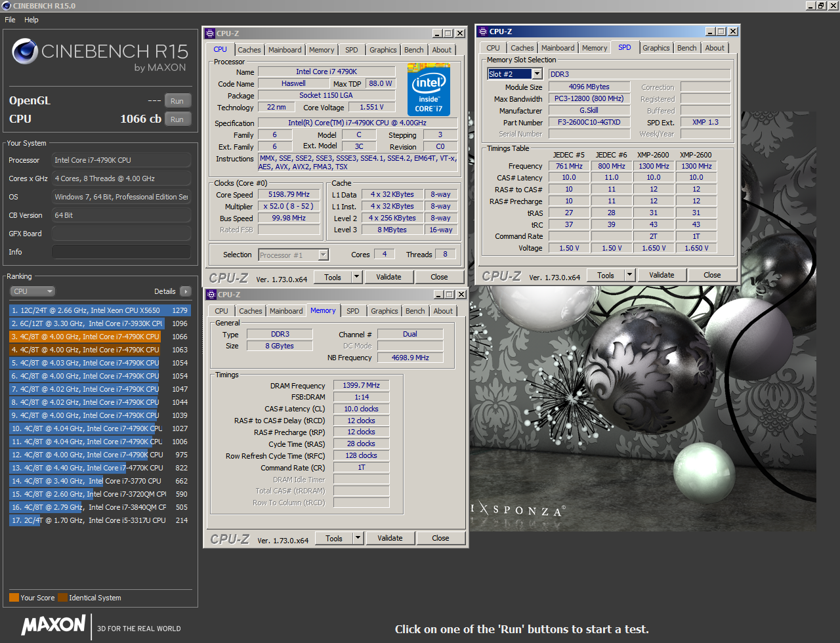The image size is (840, 643).
Task: Click the MAXON logo at bottom
Action: click(53, 625)
